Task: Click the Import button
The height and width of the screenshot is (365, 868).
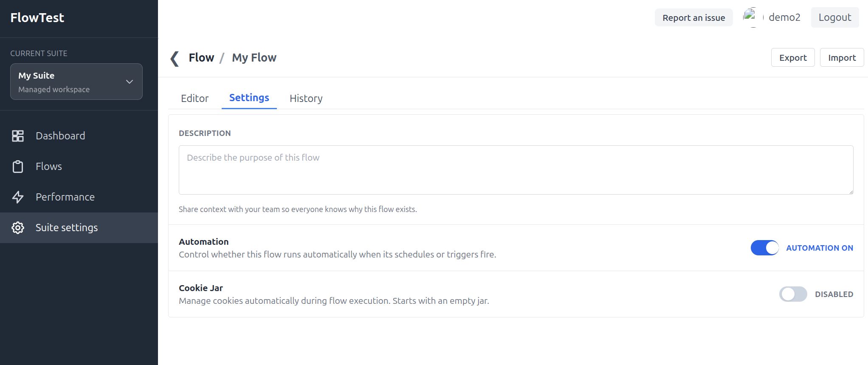Action: pyautogui.click(x=841, y=58)
